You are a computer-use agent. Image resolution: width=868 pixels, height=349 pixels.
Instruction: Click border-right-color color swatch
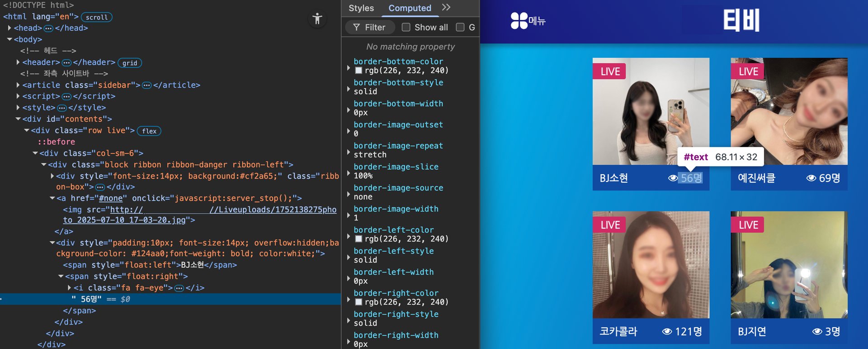359,302
